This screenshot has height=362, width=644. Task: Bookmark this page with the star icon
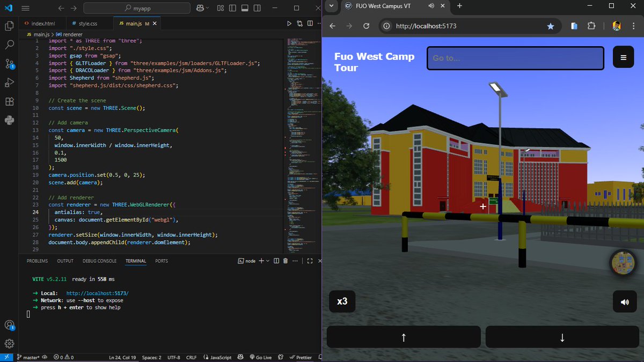tap(550, 26)
